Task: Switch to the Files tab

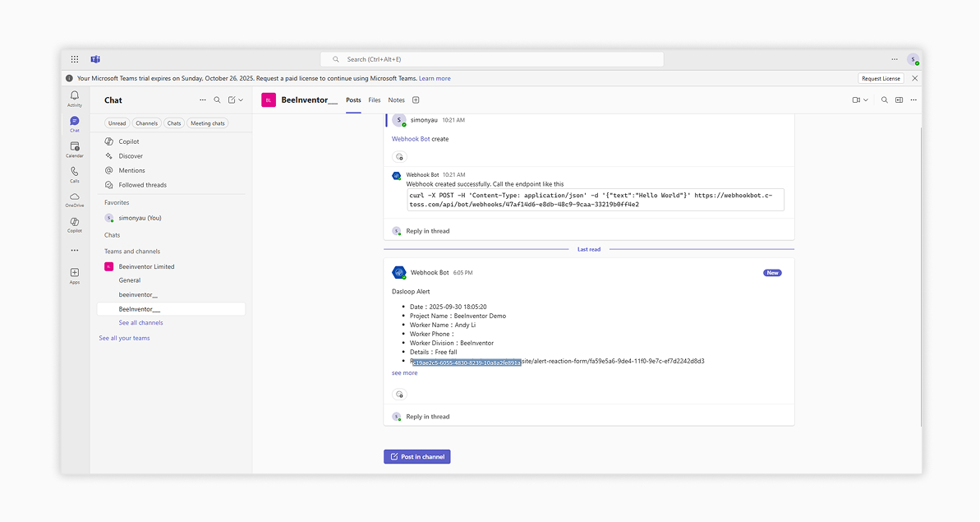Action: pyautogui.click(x=375, y=100)
